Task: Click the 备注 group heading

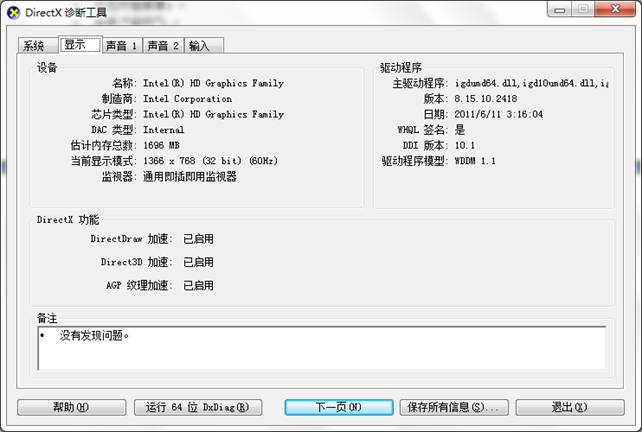Action: [x=47, y=318]
